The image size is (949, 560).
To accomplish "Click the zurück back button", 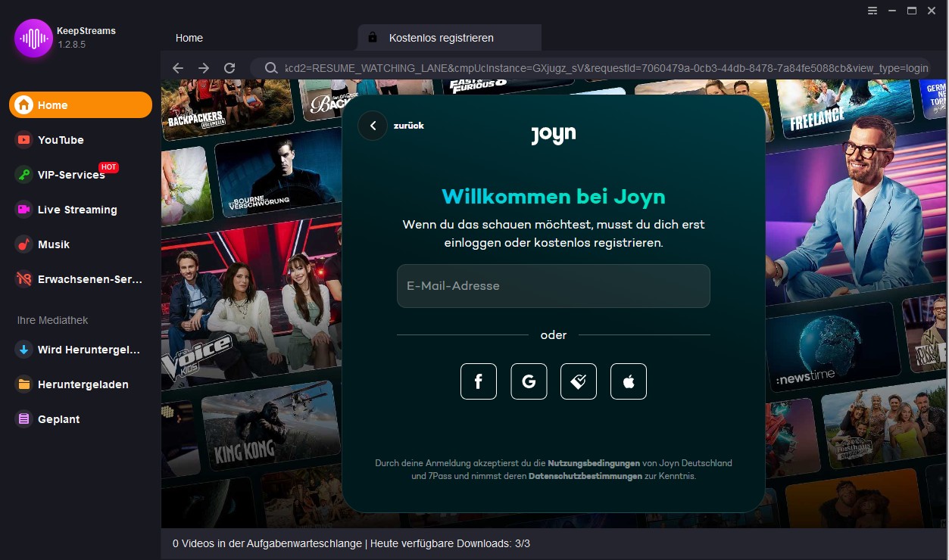I will tap(373, 126).
